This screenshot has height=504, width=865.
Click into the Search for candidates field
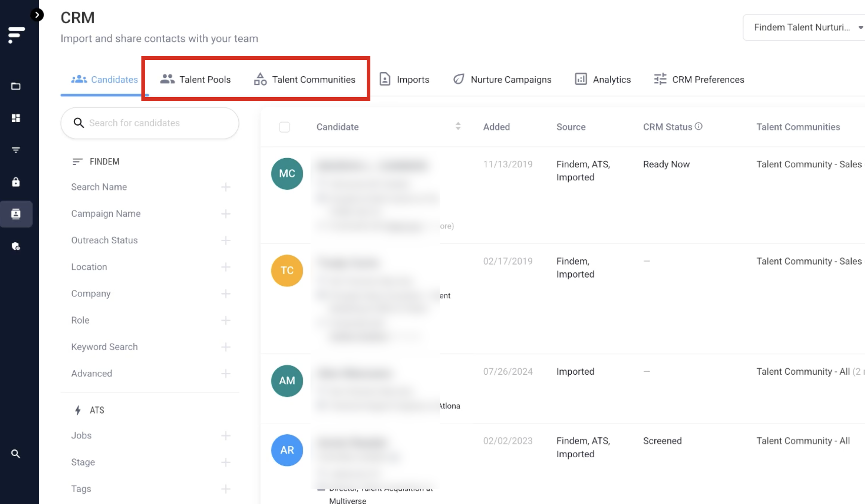[150, 123]
